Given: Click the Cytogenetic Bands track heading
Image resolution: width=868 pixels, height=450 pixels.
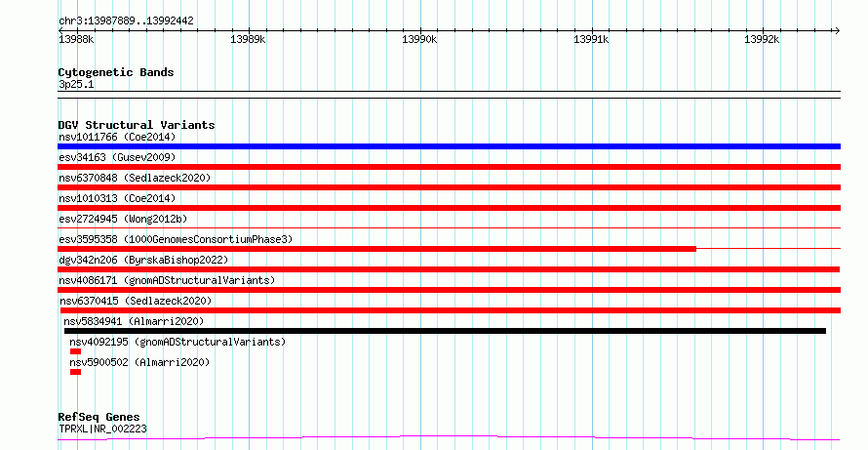Looking at the screenshot, I should coord(116,72).
